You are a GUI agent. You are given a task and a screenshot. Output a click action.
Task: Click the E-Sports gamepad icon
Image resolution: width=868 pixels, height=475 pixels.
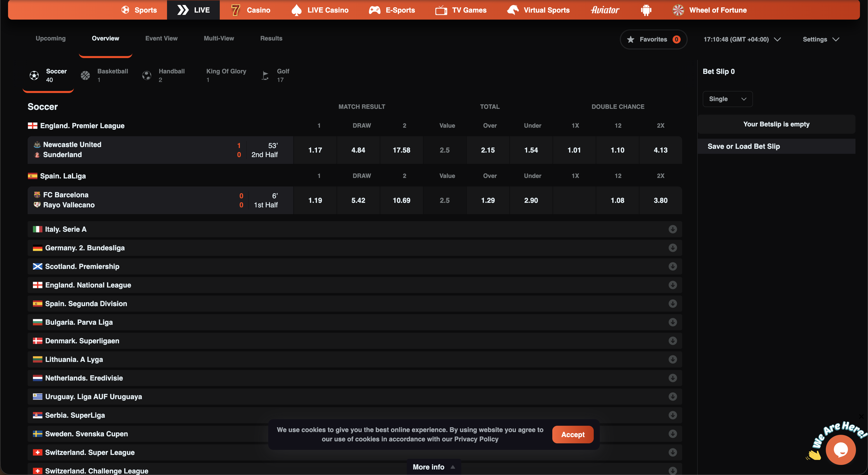click(x=374, y=10)
